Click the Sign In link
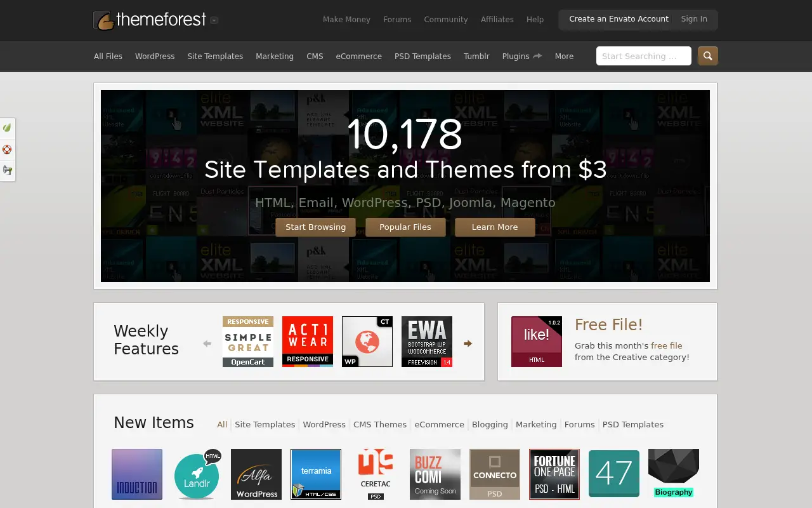812x508 pixels. tap(694, 19)
